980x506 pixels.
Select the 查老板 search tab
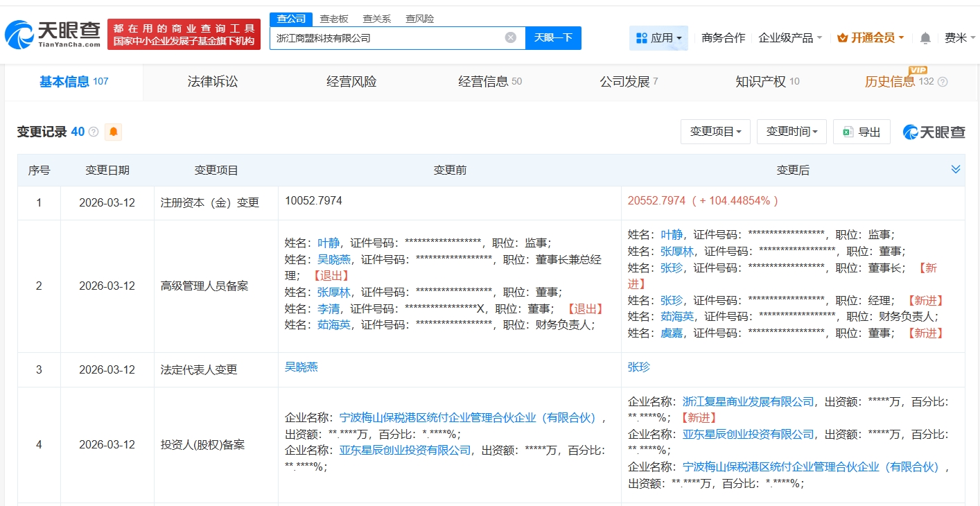(x=334, y=19)
